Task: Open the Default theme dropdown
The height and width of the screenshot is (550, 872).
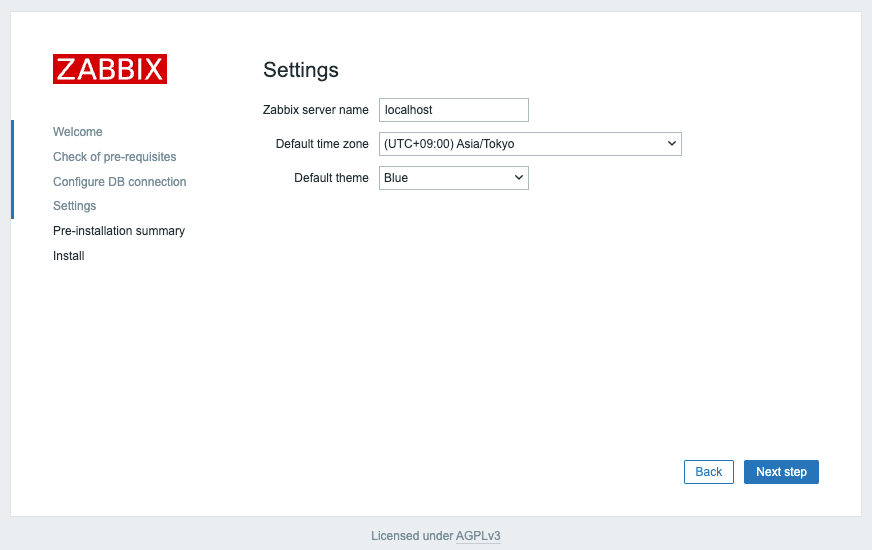Action: [454, 178]
